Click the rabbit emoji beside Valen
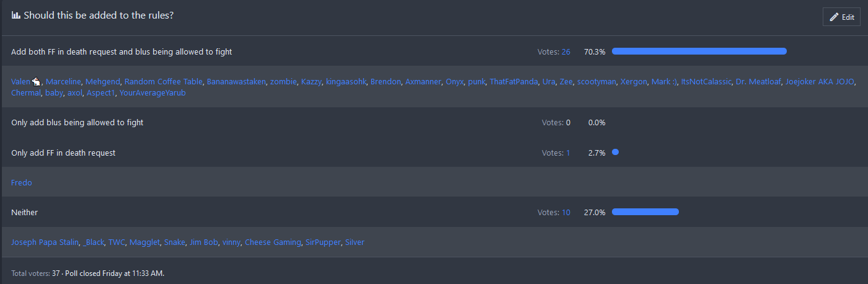 pyautogui.click(x=37, y=82)
